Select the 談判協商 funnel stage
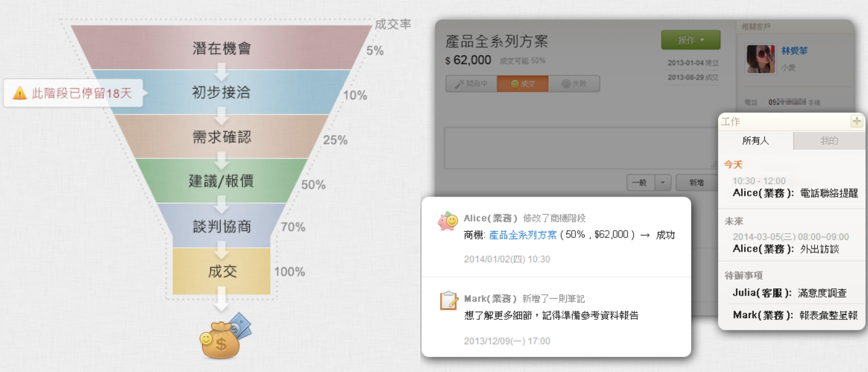This screenshot has height=372, width=868. [222, 226]
